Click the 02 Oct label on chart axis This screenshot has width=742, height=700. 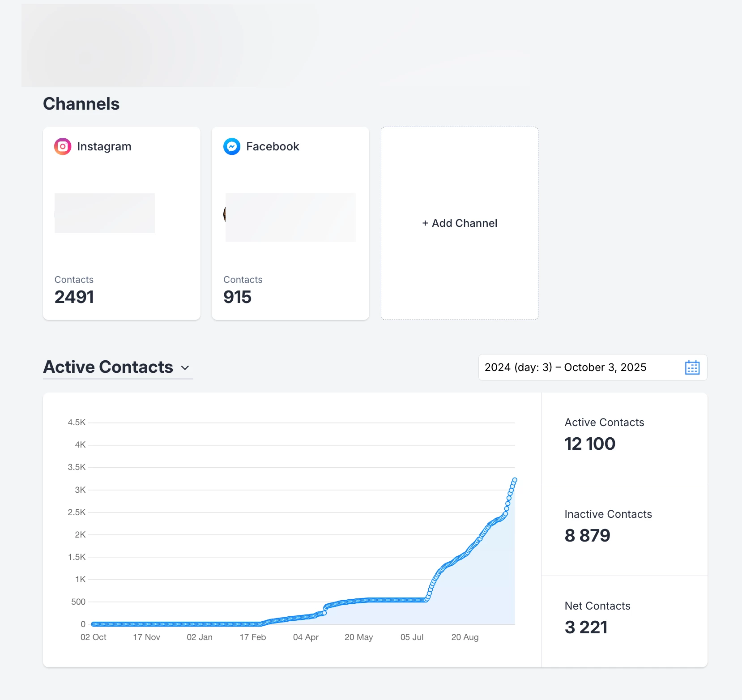pyautogui.click(x=94, y=637)
